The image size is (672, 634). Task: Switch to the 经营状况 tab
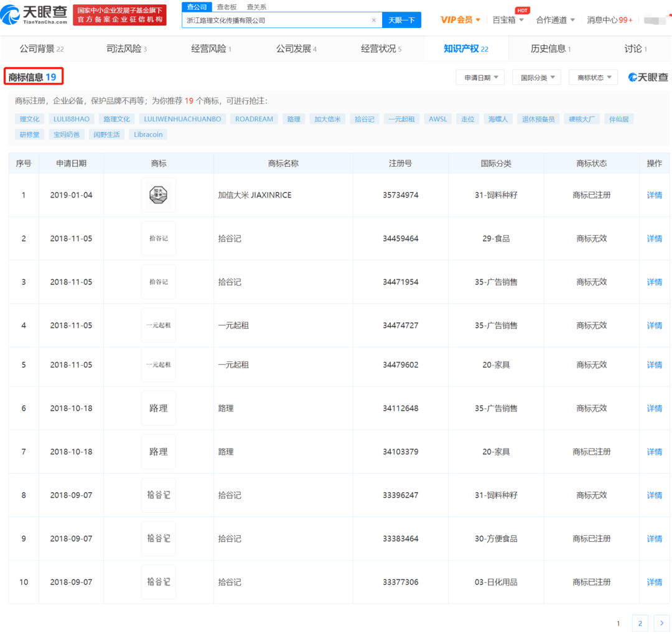coord(381,49)
